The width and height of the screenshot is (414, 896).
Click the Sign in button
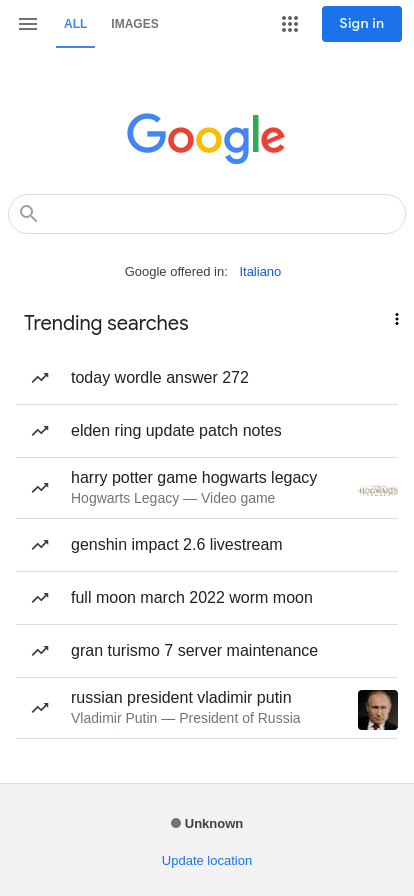click(x=361, y=24)
